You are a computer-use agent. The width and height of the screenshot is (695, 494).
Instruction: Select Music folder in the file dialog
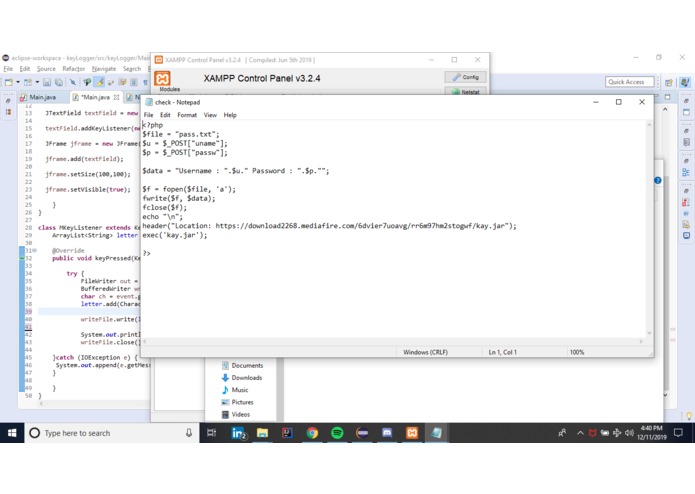(235, 390)
